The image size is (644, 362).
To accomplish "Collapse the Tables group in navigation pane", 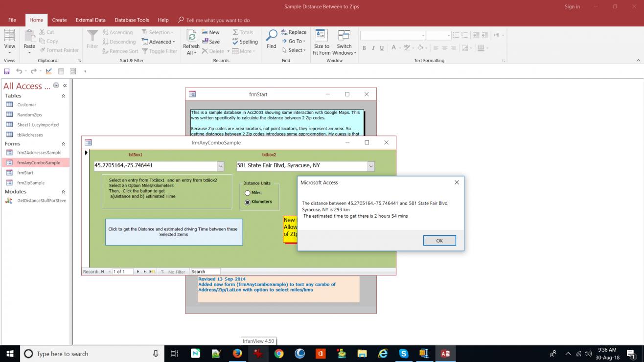I will pos(63,96).
